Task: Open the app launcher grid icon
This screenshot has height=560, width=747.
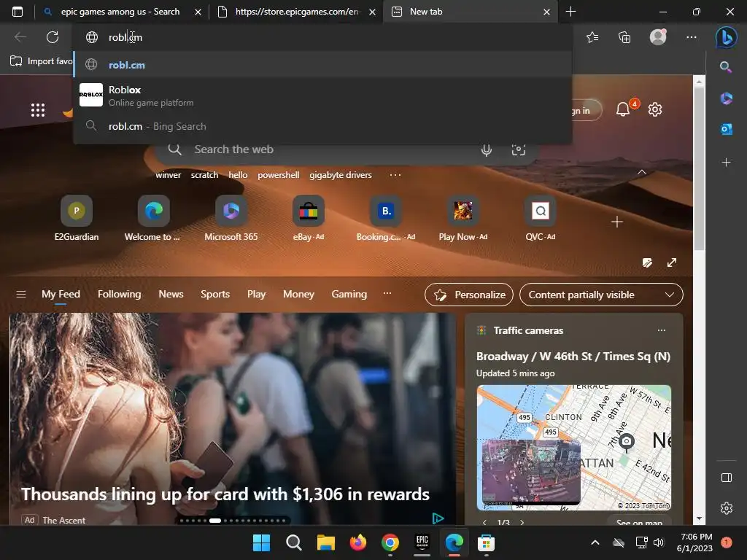Action: tap(38, 110)
